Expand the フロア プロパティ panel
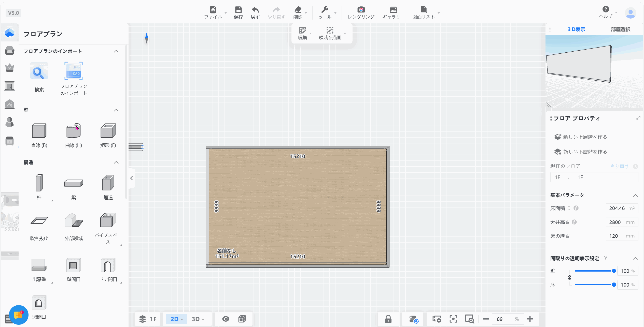The image size is (644, 327). click(638, 118)
